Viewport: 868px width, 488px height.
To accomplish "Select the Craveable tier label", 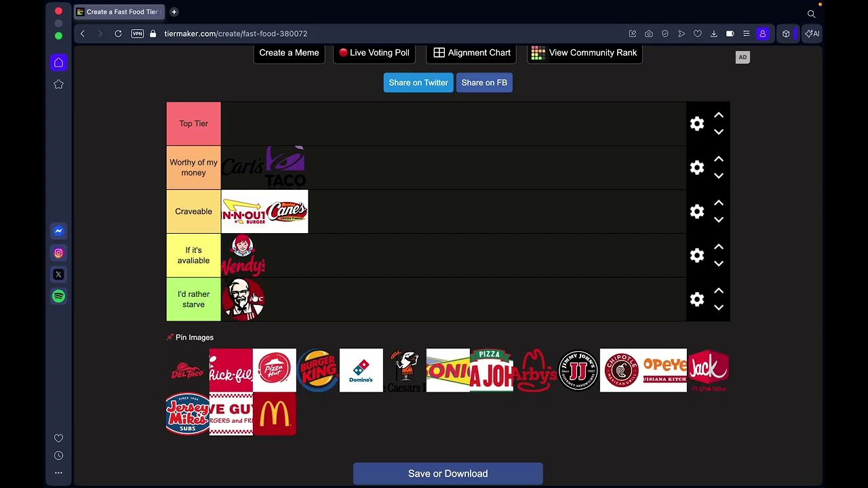I will click(x=193, y=211).
